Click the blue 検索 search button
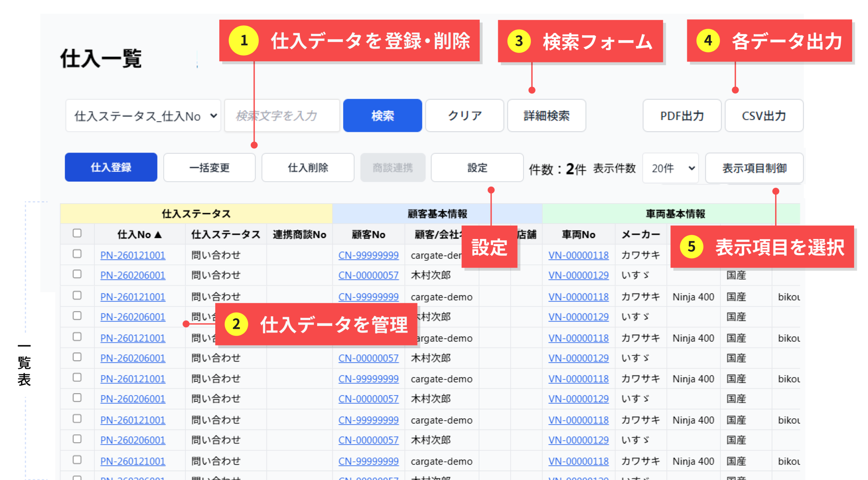The width and height of the screenshot is (868, 480). click(382, 116)
